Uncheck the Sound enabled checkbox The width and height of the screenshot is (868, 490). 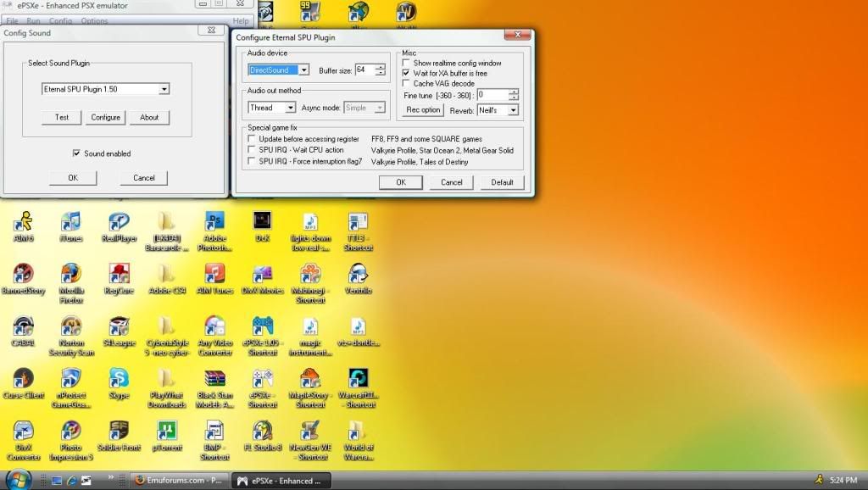pos(76,153)
